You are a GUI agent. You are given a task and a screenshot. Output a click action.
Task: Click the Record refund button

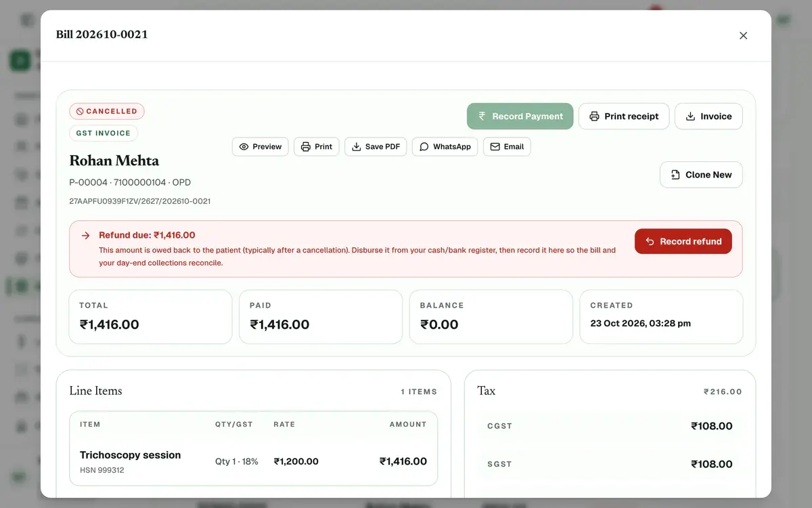[x=683, y=241]
